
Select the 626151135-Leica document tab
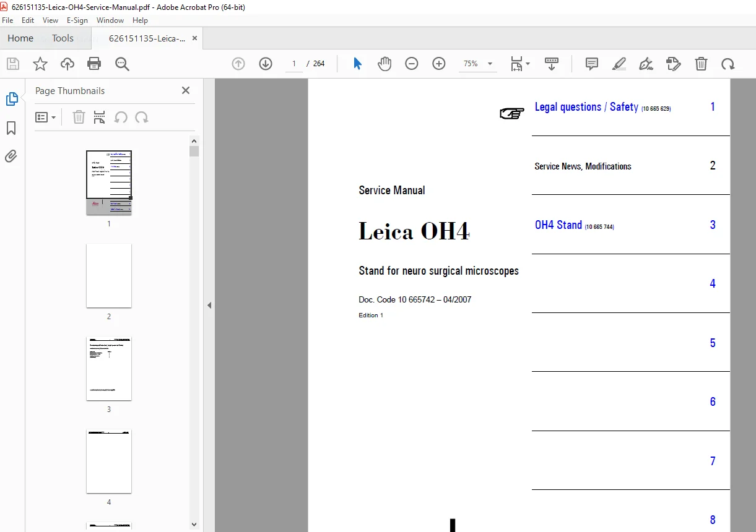click(x=147, y=38)
